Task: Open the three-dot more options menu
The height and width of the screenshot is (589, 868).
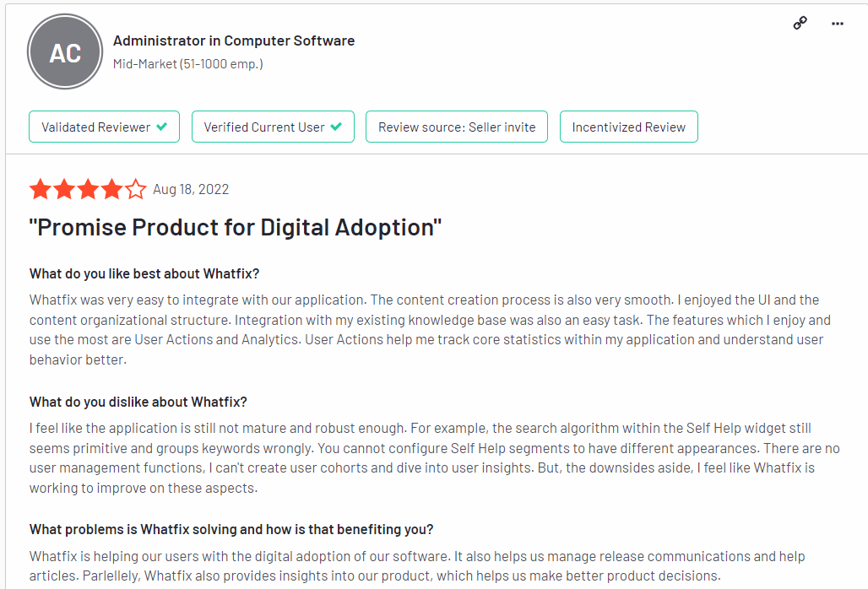Action: (x=838, y=24)
